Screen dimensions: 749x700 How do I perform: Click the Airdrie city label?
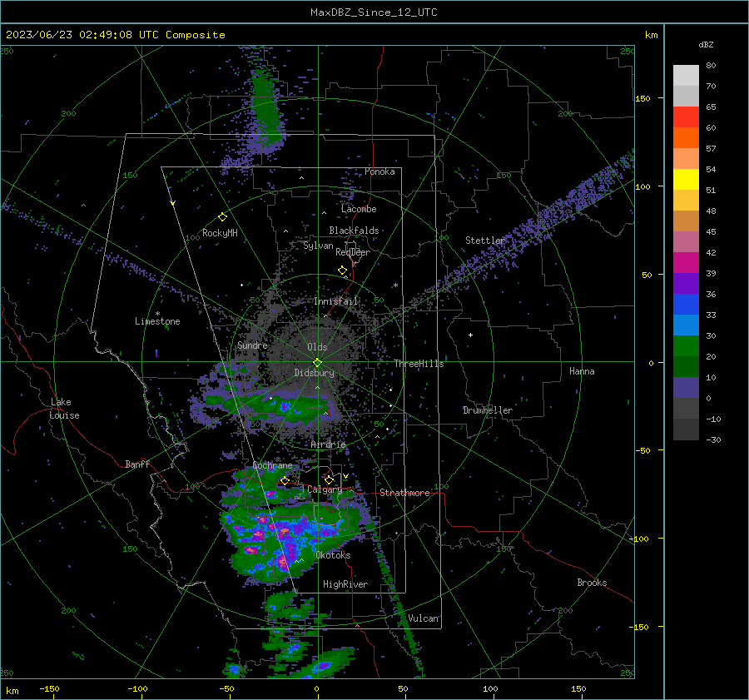coord(328,444)
